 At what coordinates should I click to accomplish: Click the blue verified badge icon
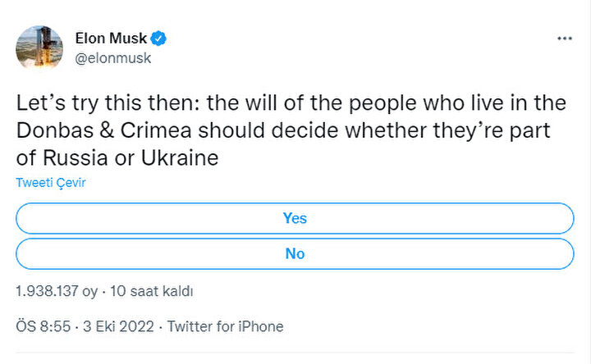[x=158, y=39]
